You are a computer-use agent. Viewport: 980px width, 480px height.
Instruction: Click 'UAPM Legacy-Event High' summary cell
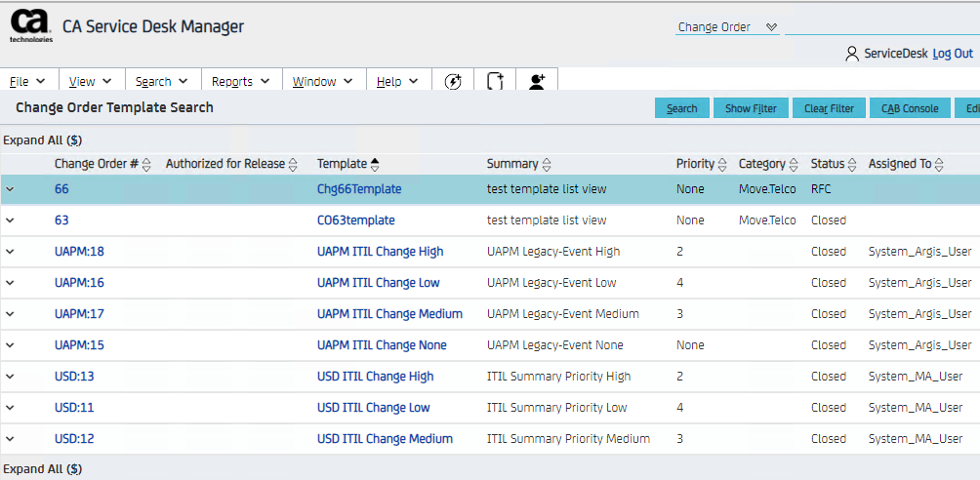coord(553,252)
